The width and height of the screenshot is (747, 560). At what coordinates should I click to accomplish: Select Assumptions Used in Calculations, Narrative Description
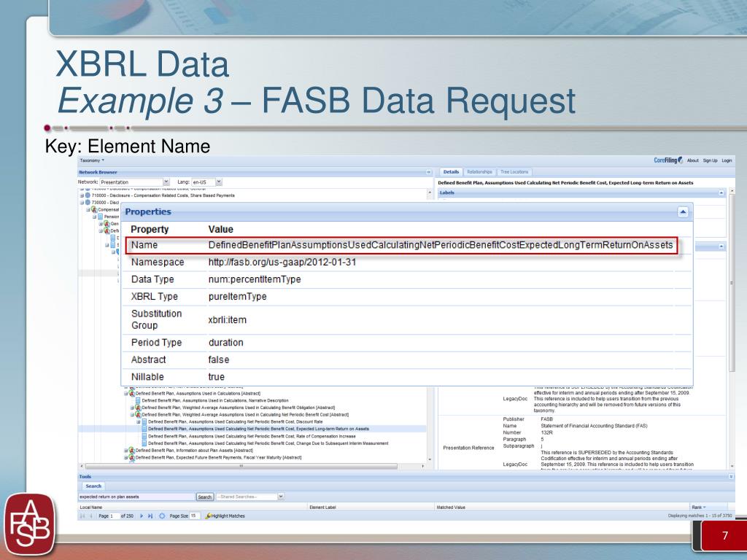[215, 400]
